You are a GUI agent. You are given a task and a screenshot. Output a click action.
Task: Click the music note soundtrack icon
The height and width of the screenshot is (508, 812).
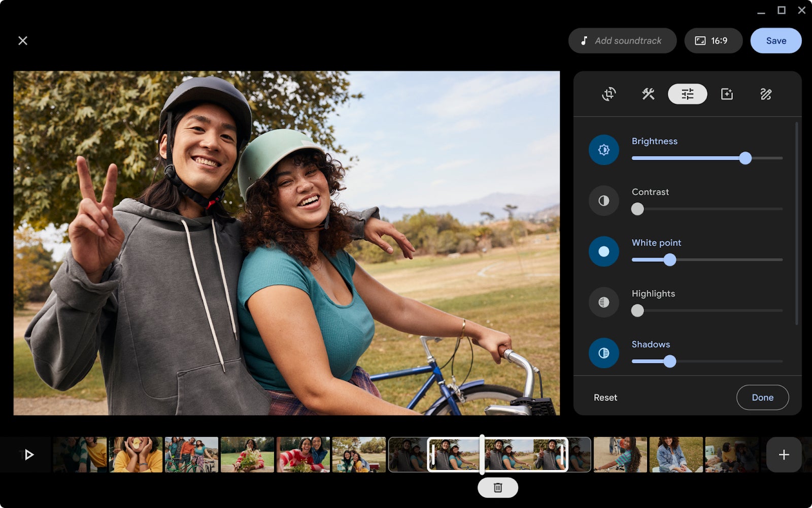coord(584,40)
